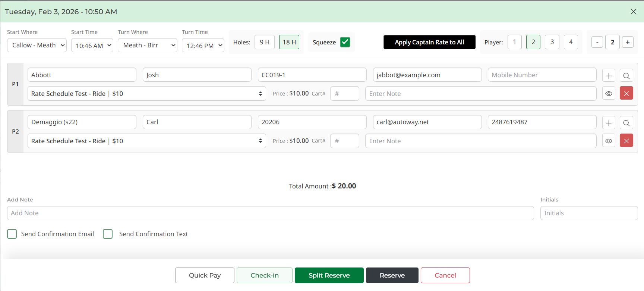Enable Send Confirmation Email checkbox

tap(12, 234)
